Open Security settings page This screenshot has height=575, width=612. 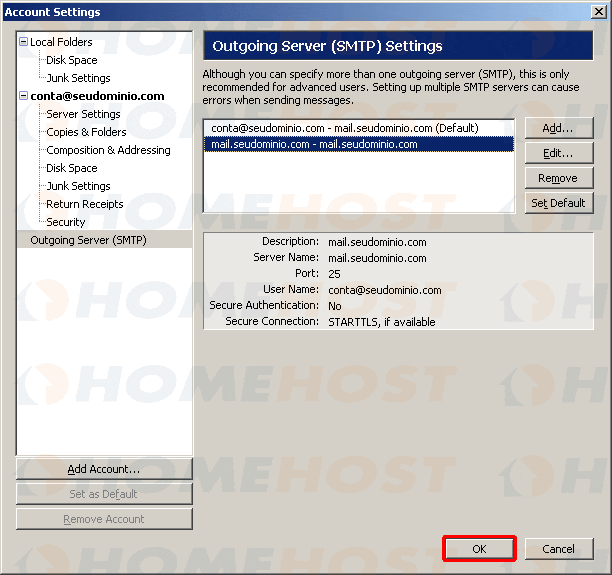point(66,222)
